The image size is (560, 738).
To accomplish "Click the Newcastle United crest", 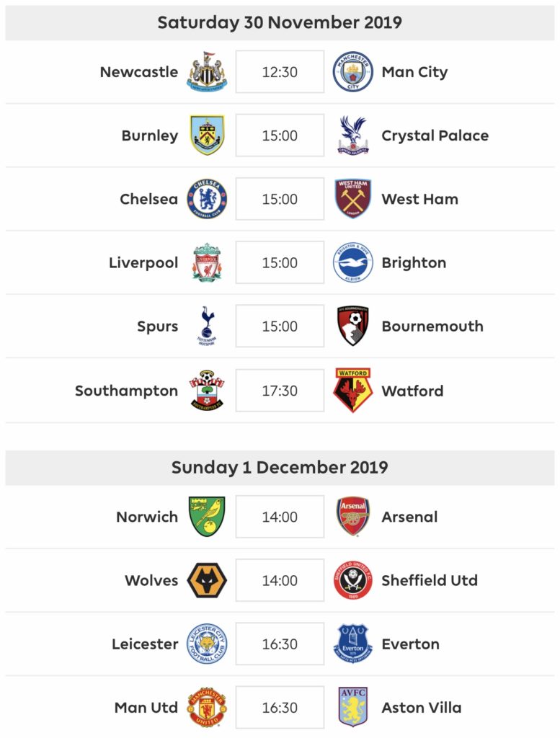I will [207, 71].
